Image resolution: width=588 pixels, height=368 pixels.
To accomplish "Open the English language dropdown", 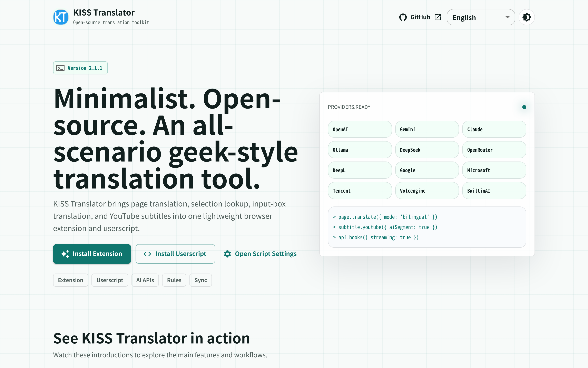I will pyautogui.click(x=481, y=17).
